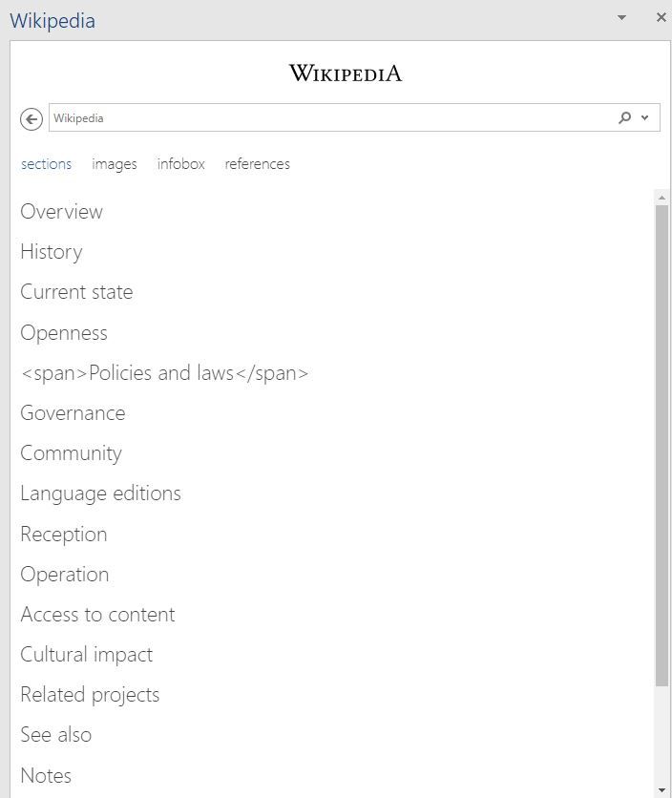Screen dimensions: 672x798
Task: Click the vertical scrollbar thumb
Action: click(661, 446)
